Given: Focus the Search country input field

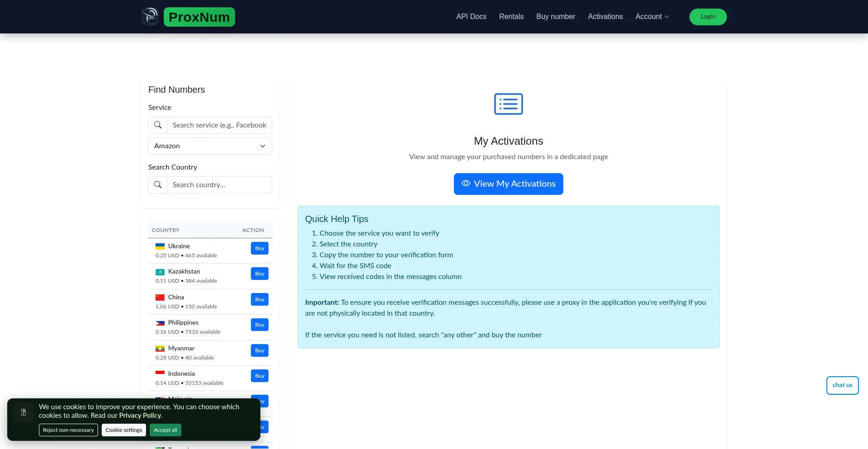Looking at the screenshot, I should (x=219, y=185).
